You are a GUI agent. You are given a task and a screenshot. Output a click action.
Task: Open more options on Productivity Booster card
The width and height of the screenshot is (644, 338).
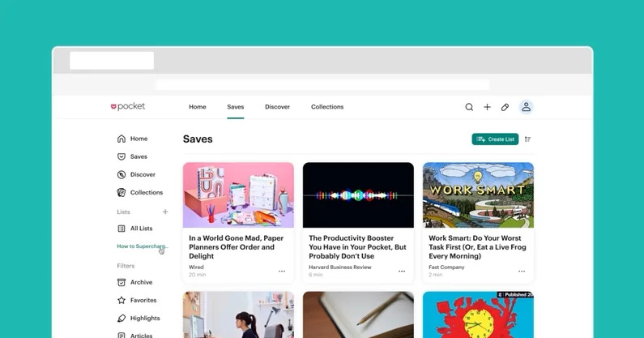point(402,272)
